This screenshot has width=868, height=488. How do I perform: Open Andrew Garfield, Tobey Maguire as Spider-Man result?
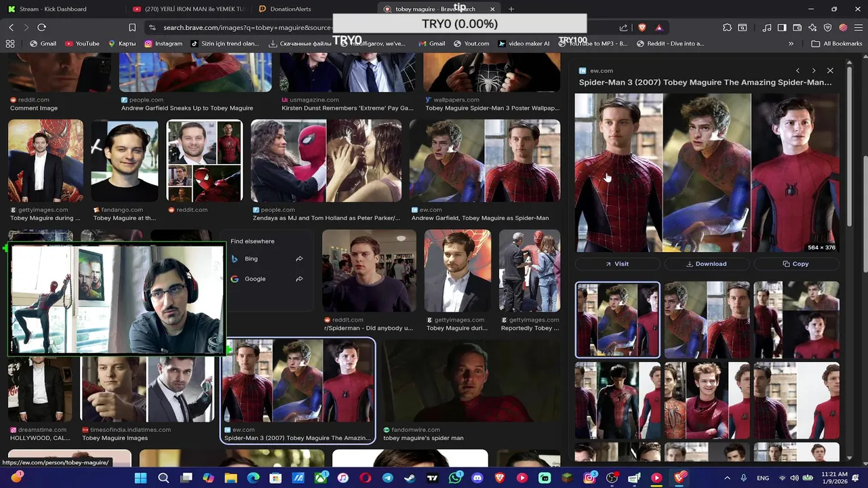(485, 161)
